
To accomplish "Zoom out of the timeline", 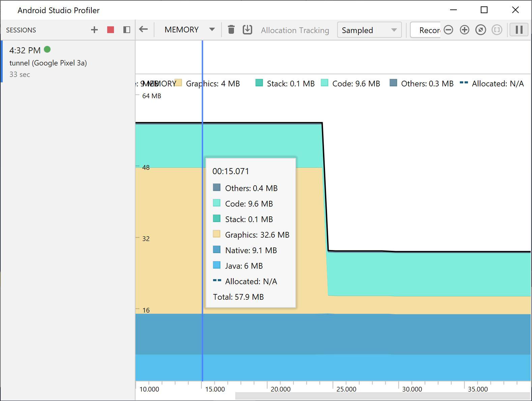I will (x=448, y=30).
